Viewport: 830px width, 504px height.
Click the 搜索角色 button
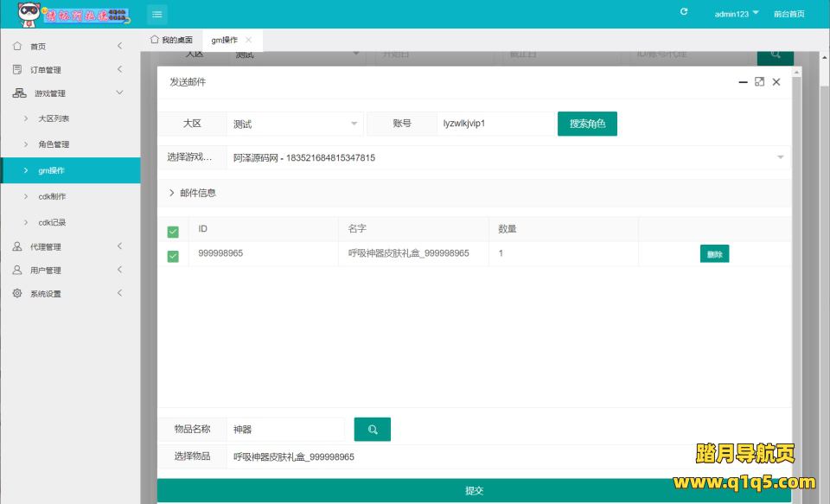point(587,124)
